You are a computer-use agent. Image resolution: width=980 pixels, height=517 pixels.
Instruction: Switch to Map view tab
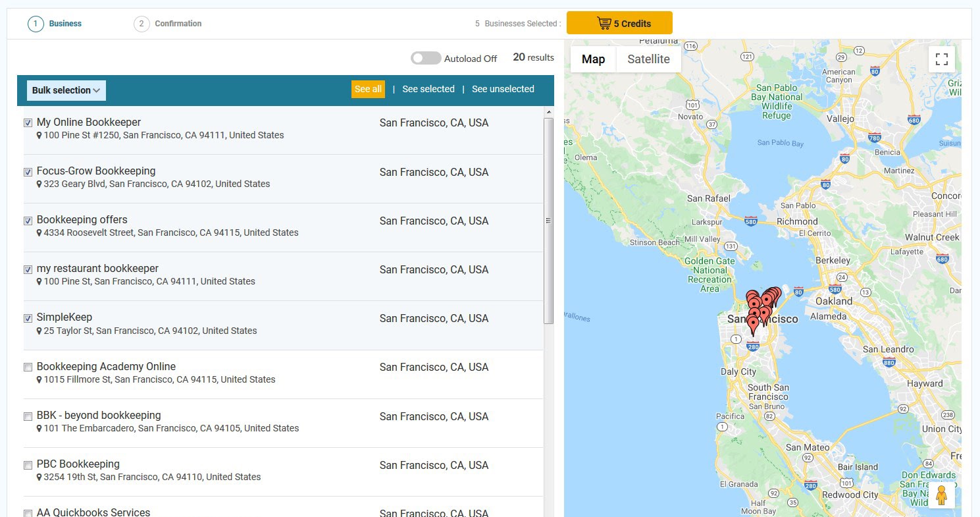click(593, 59)
